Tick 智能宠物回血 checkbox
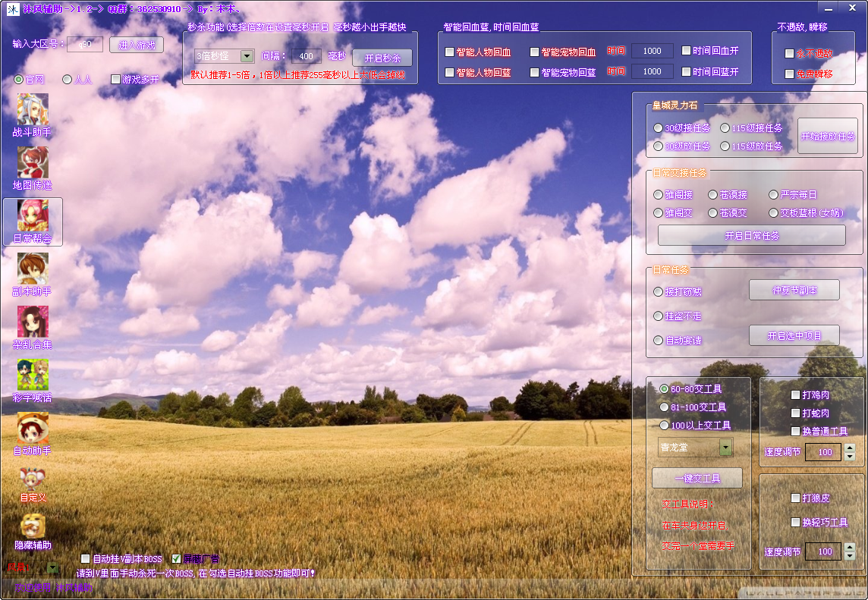 [x=534, y=52]
